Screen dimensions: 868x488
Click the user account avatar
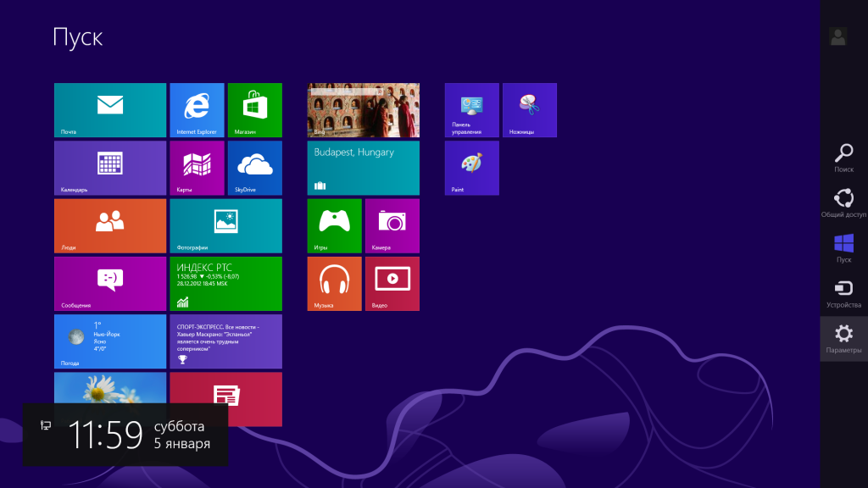click(837, 36)
